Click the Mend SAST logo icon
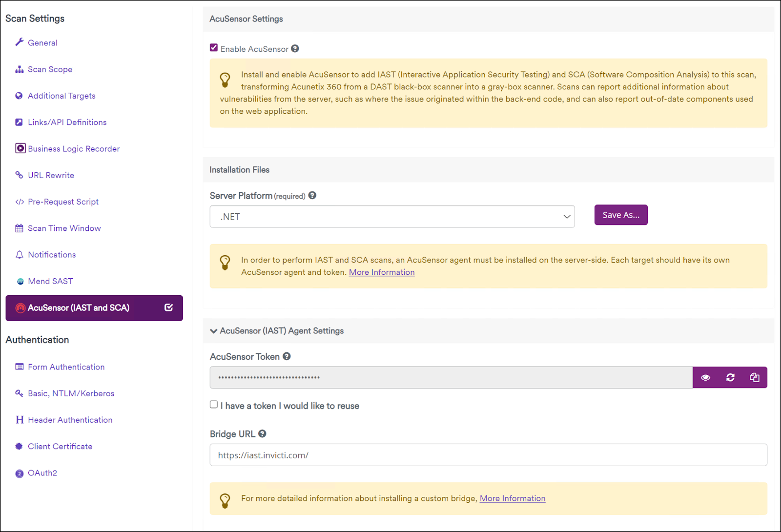Viewport: 781px width, 532px height. click(20, 281)
